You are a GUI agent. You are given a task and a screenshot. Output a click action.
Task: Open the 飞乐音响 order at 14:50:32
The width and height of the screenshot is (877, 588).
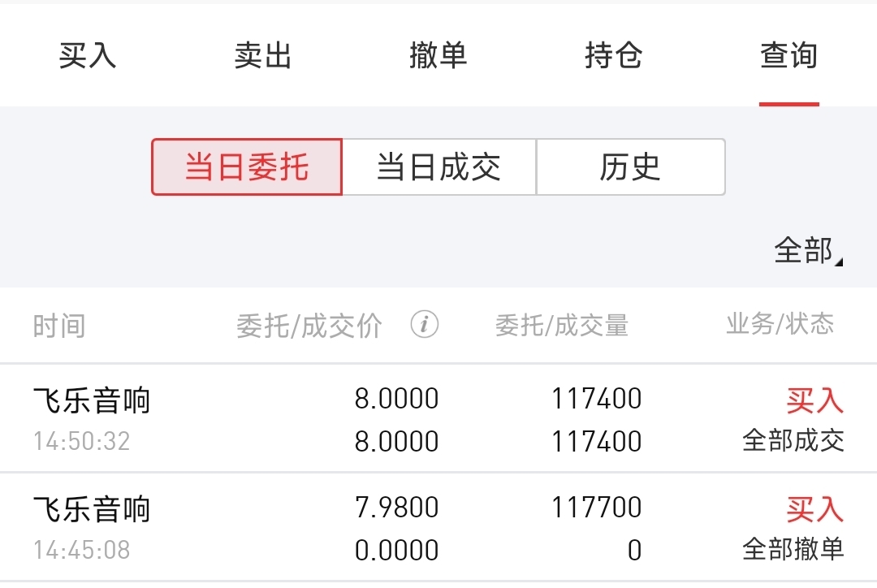tap(92, 401)
